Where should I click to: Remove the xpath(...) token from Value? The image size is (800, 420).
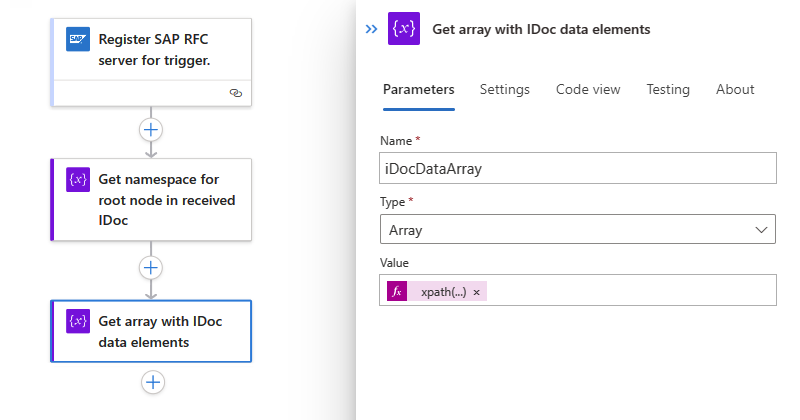[x=477, y=292]
